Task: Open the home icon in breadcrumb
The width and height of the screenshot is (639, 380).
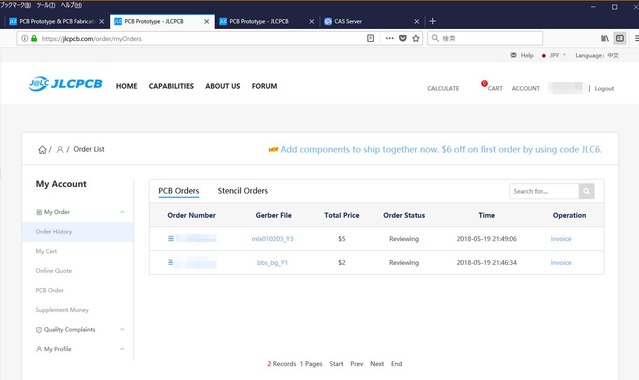Action: tap(42, 150)
